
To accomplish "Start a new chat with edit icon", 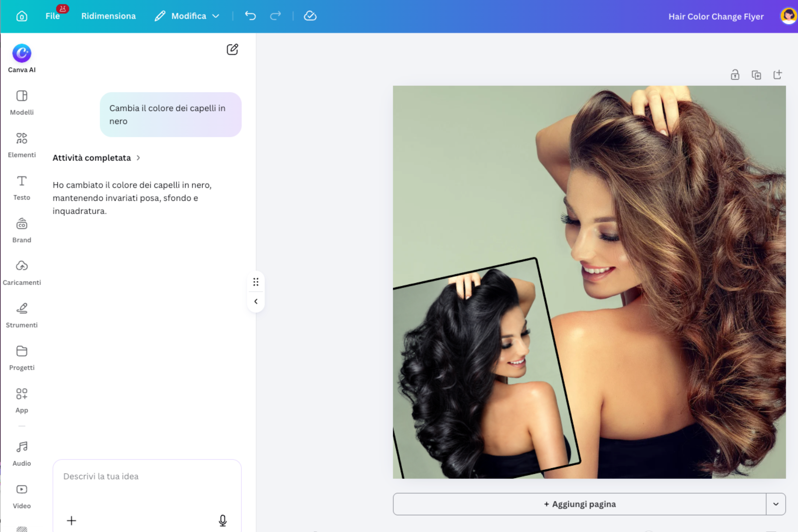I will (x=232, y=49).
